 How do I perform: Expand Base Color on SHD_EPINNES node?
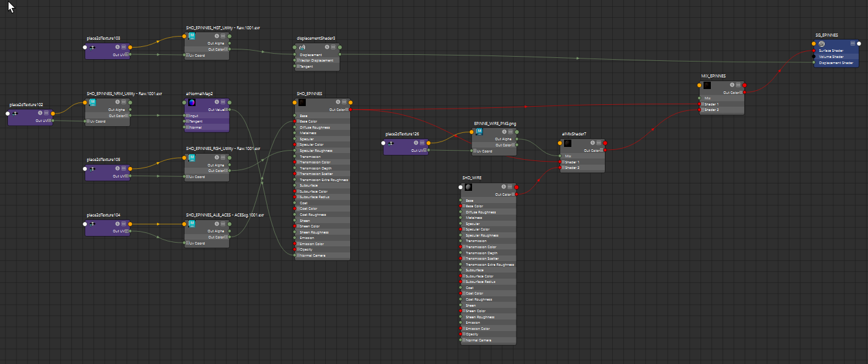coord(297,121)
